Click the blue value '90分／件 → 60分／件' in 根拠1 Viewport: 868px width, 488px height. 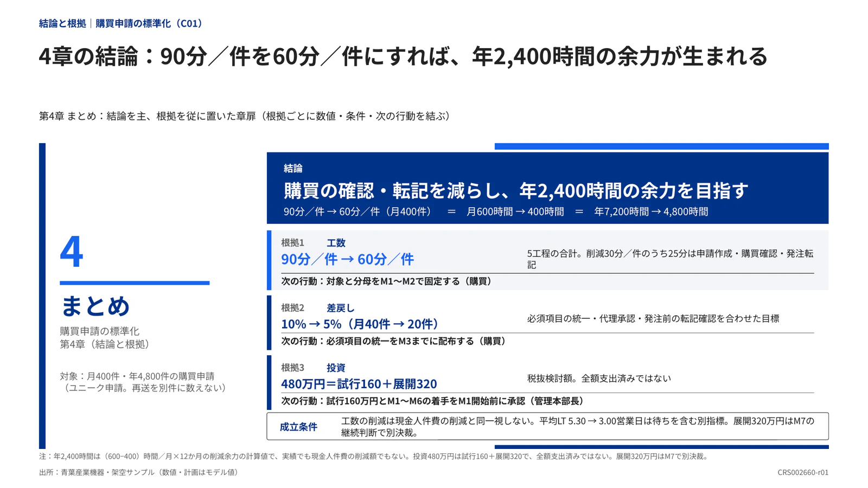point(347,259)
